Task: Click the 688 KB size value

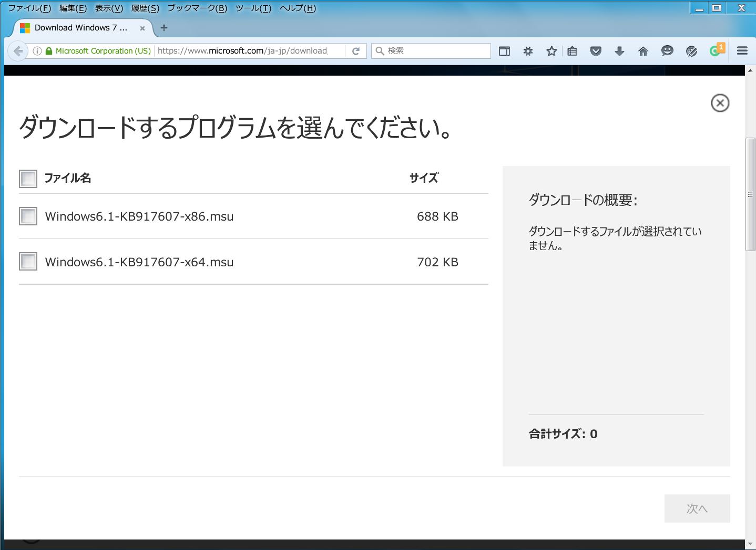Action: coord(437,216)
